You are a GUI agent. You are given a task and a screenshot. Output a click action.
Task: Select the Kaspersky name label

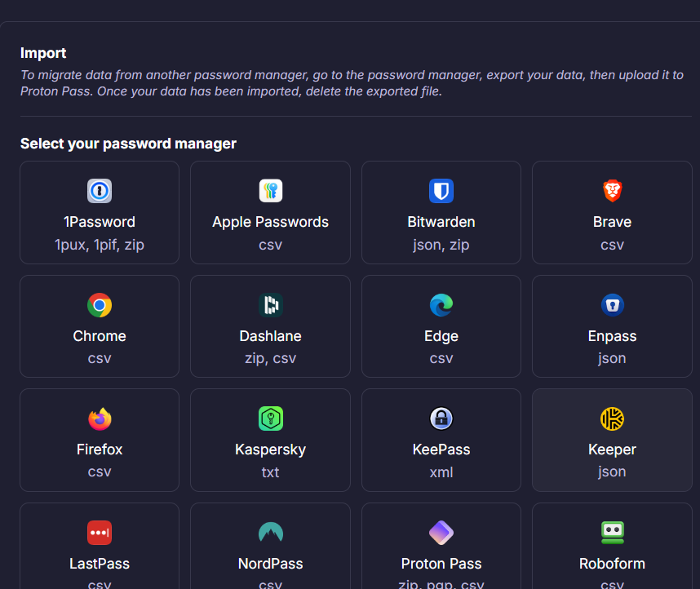click(x=271, y=449)
